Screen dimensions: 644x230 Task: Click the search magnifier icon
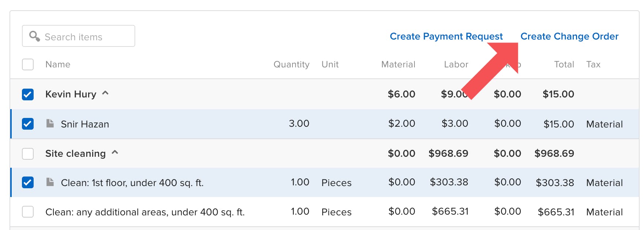tap(35, 36)
